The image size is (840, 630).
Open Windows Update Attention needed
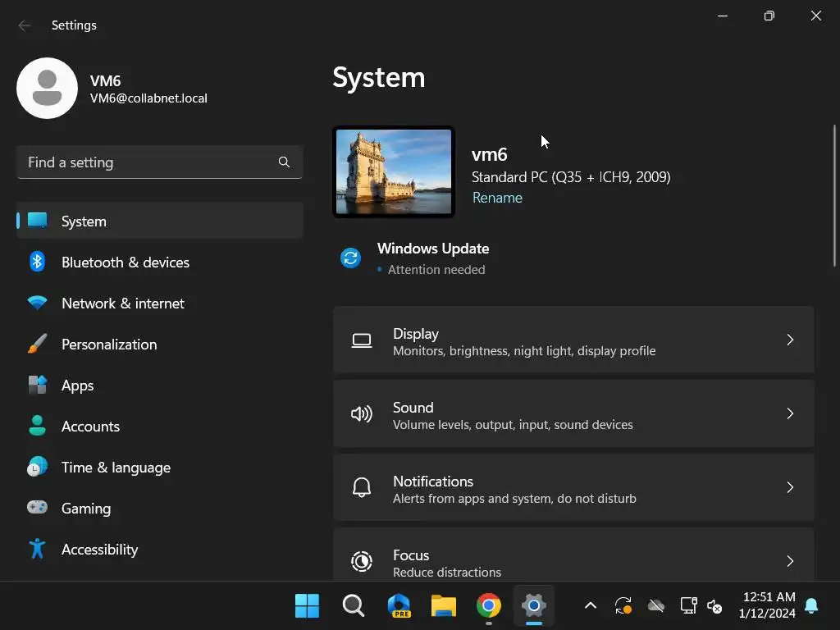click(x=415, y=258)
